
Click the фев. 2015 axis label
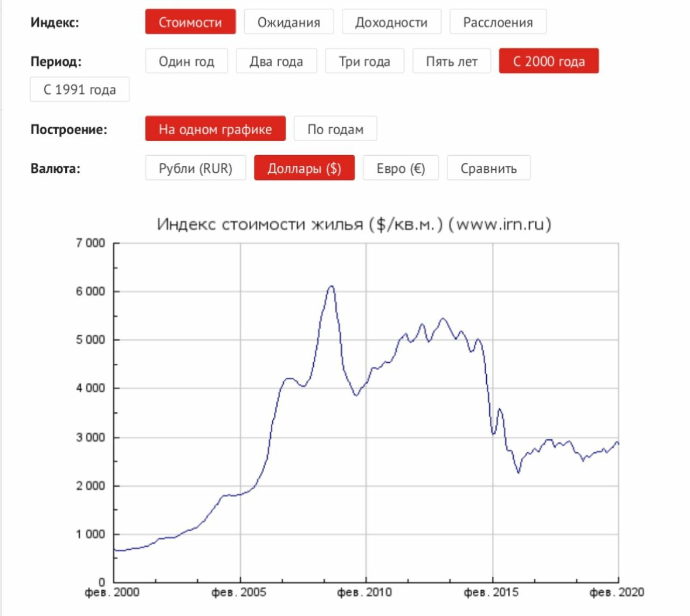pyautogui.click(x=491, y=592)
